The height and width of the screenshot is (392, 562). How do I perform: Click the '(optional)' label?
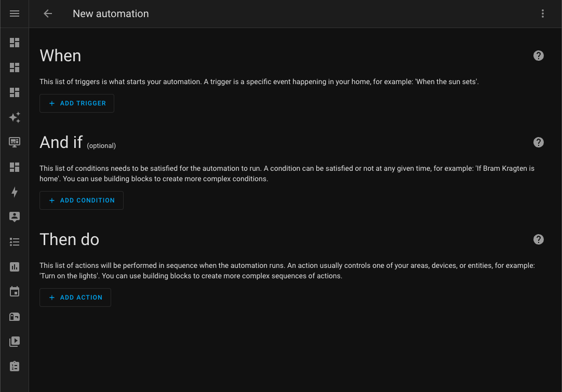[101, 146]
